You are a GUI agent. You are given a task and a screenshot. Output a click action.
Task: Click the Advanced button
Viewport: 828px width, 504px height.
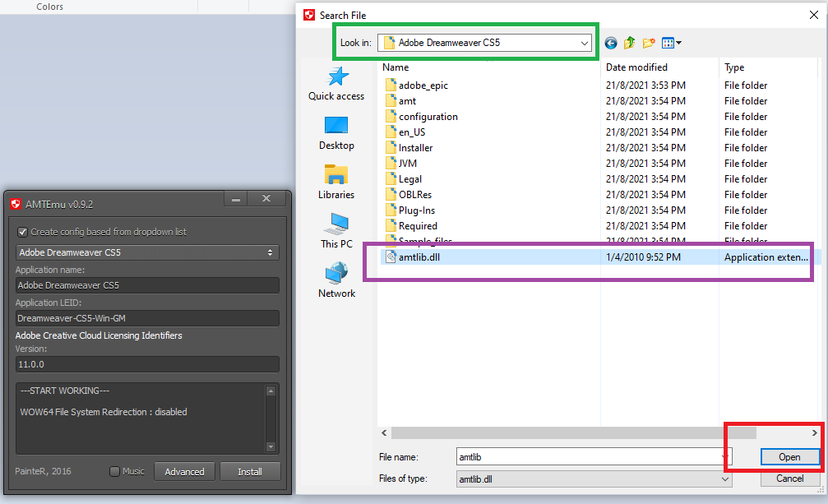click(184, 472)
